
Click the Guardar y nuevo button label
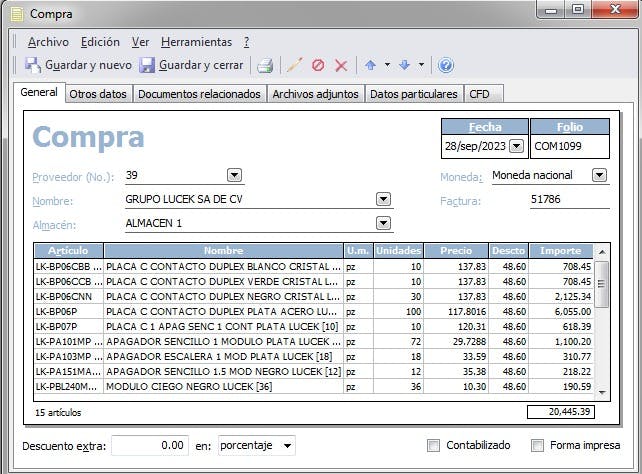click(88, 65)
